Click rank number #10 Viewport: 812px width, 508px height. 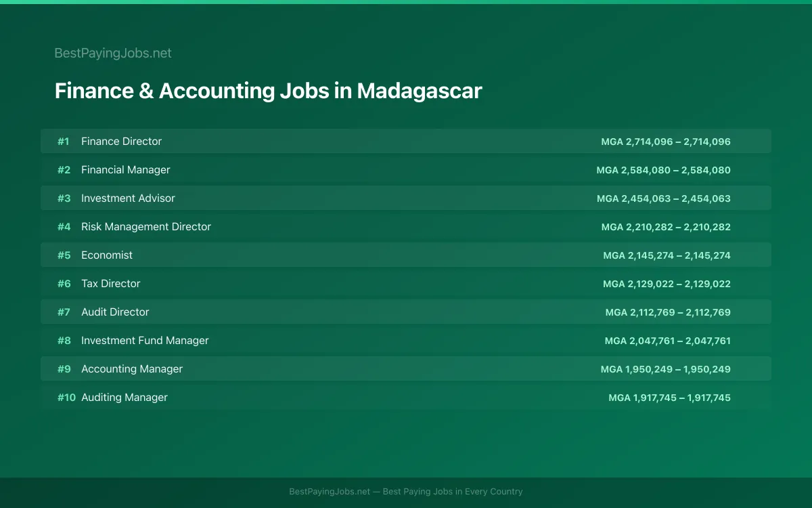pyautogui.click(x=66, y=398)
